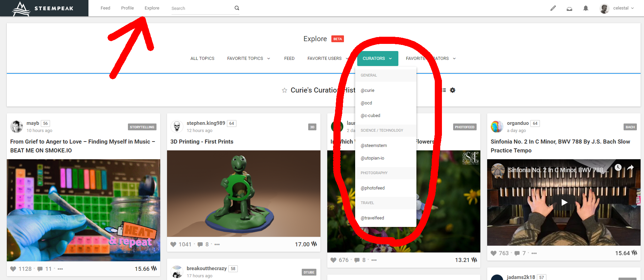Open the gear settings beside Curation History
This screenshot has width=644, height=280.
click(452, 90)
